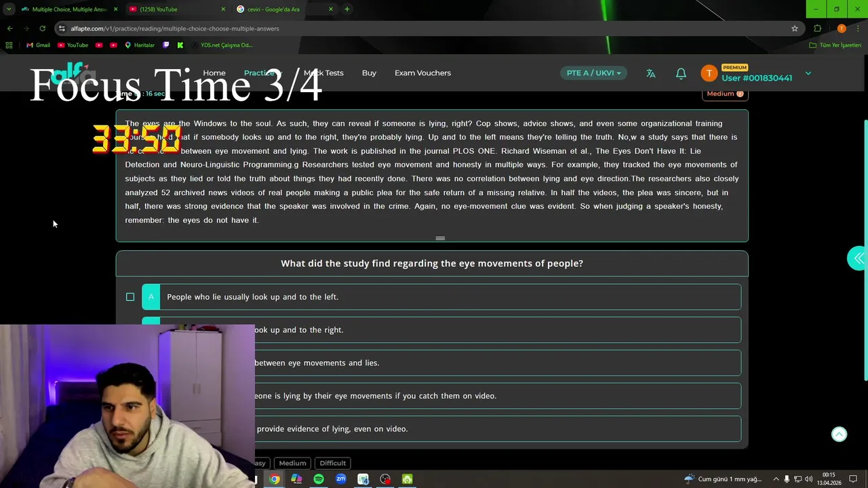Open the Windows notification center icon
This screenshot has height=488, width=868.
click(853, 479)
